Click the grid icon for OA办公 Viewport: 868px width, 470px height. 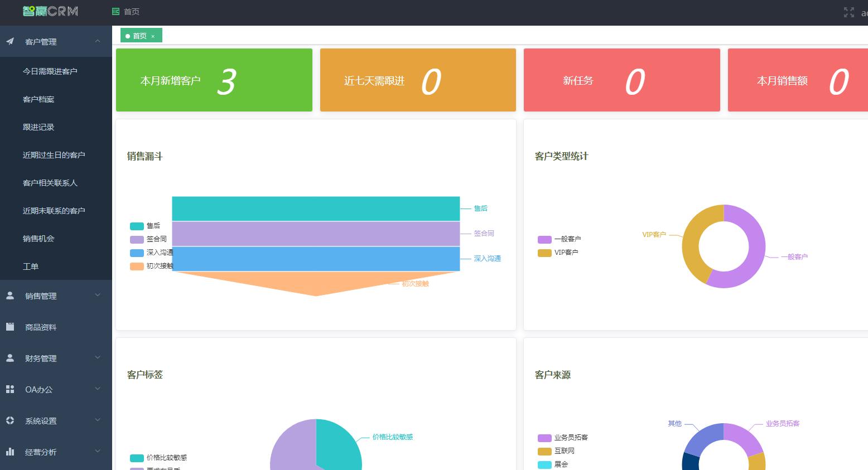tap(10, 389)
